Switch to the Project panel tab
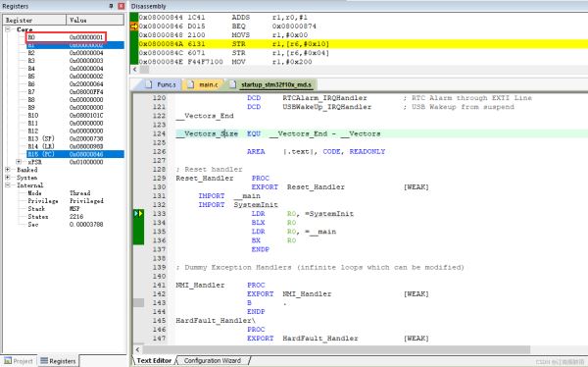The width and height of the screenshot is (588, 367). click(x=19, y=361)
